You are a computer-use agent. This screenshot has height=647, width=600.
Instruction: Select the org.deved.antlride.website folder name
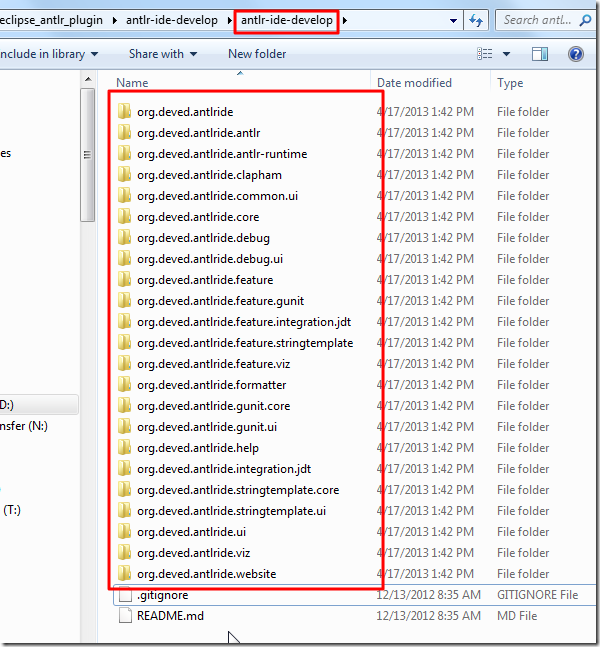click(x=206, y=574)
